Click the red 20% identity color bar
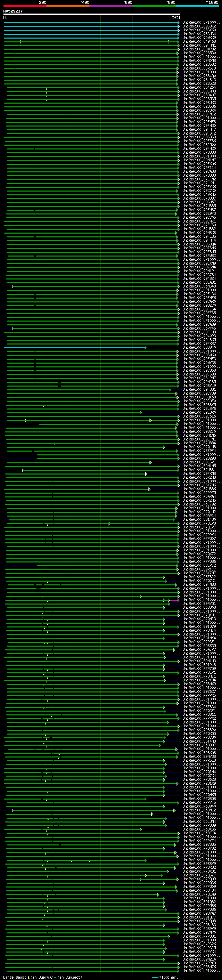The image size is (222, 980). tap(25, 6)
